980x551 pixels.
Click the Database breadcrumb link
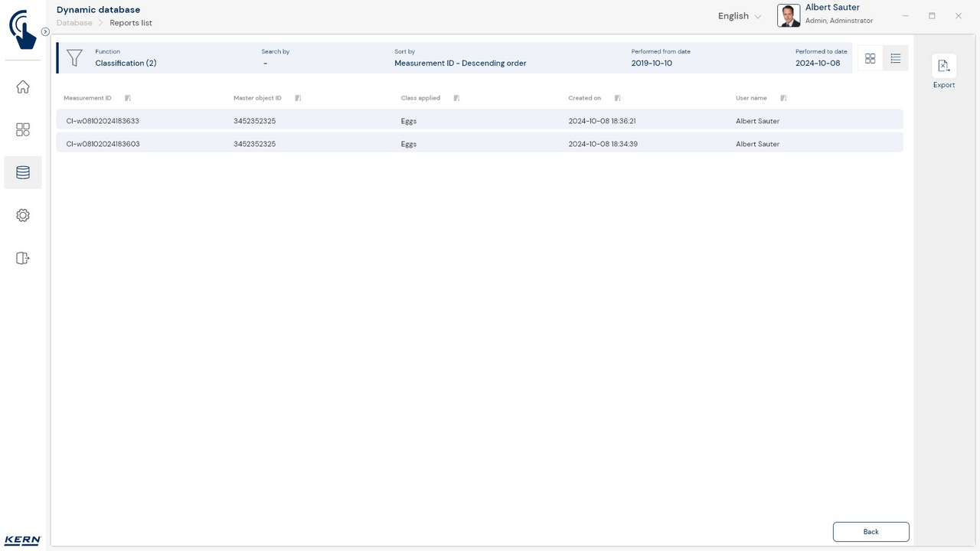tap(74, 23)
